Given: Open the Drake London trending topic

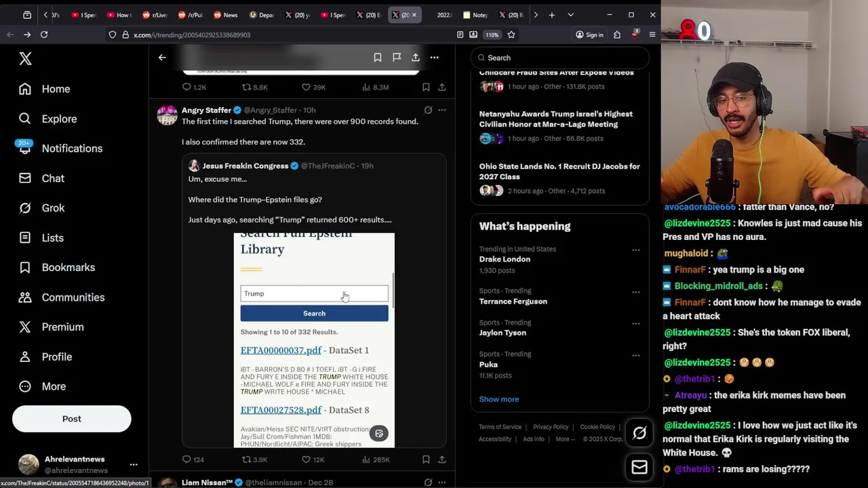Looking at the screenshot, I should (505, 260).
